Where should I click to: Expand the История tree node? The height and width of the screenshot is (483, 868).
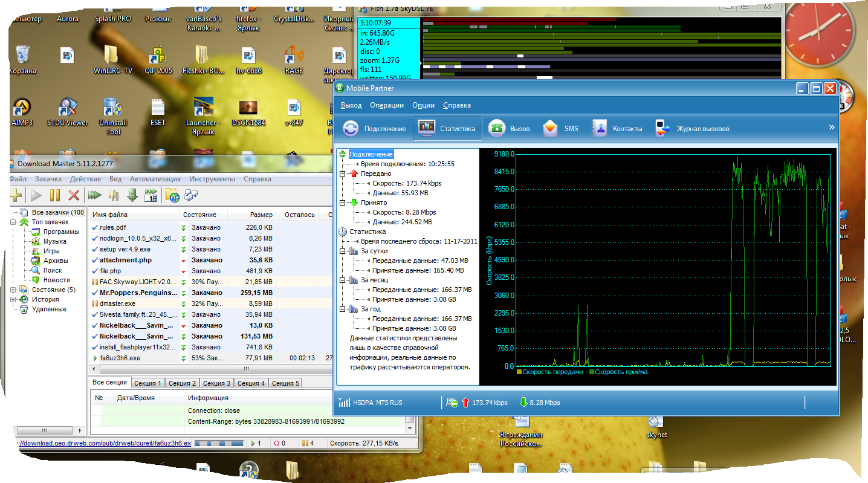click(x=14, y=300)
